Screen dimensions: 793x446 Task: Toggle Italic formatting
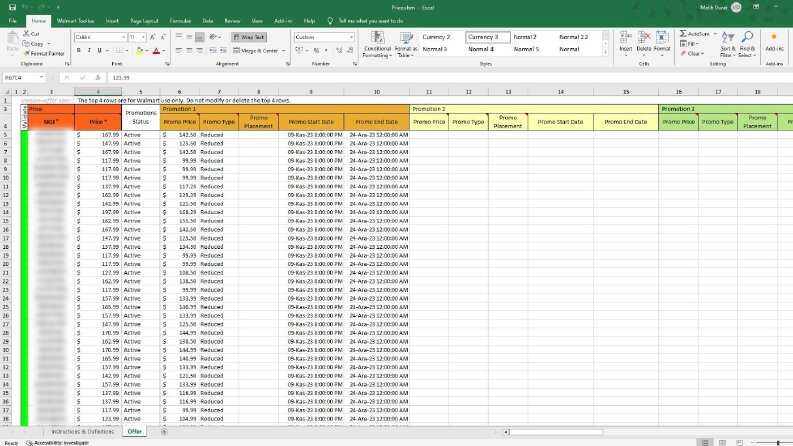89,51
